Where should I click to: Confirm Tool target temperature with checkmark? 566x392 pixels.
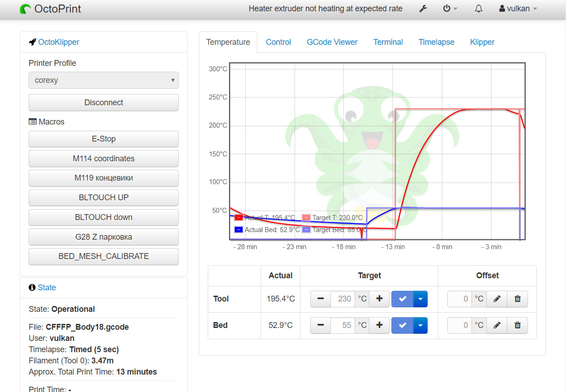pyautogui.click(x=403, y=299)
